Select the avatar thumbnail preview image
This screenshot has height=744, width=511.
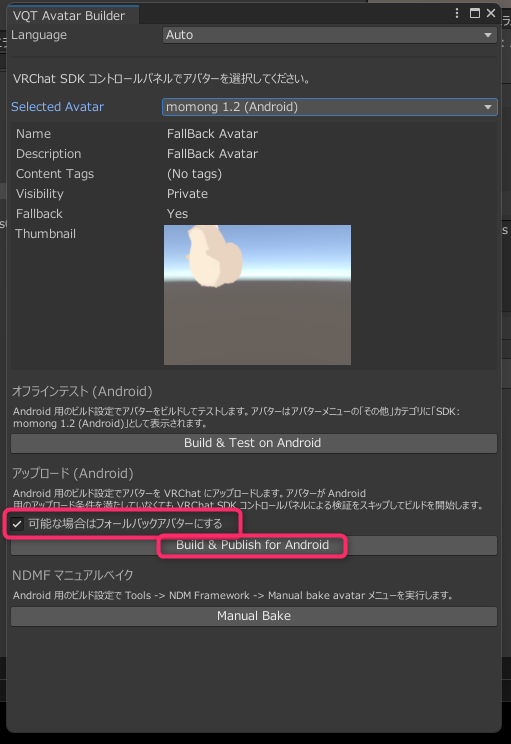click(257, 295)
